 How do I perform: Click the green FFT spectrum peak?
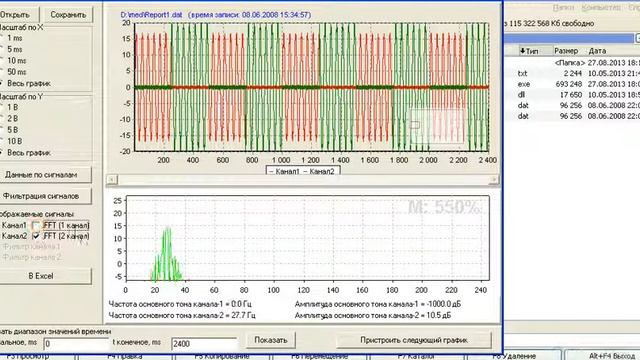tap(167, 253)
